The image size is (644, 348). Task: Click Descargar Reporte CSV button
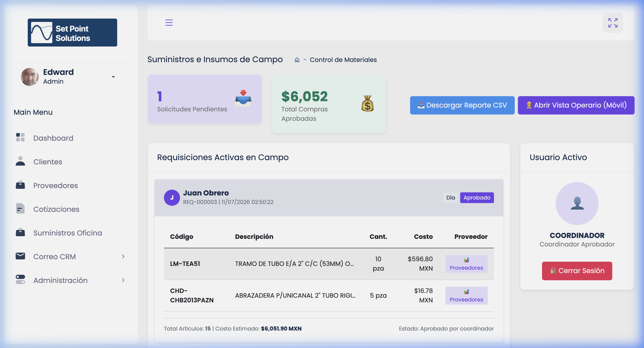click(x=462, y=105)
